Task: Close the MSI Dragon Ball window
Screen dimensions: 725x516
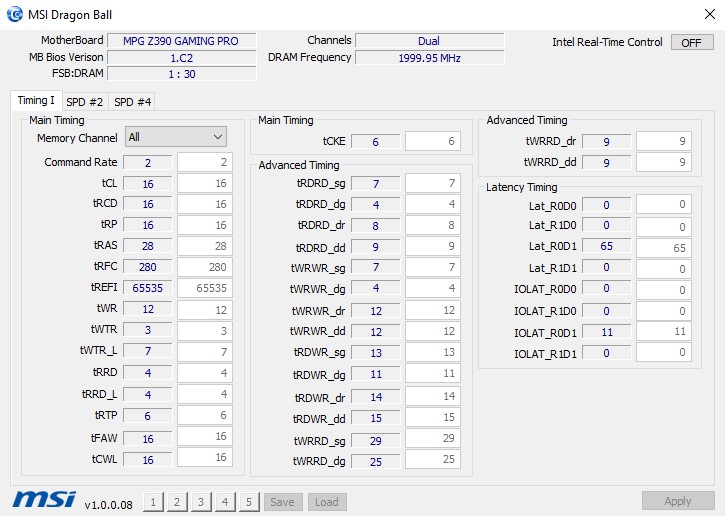Action: (710, 14)
